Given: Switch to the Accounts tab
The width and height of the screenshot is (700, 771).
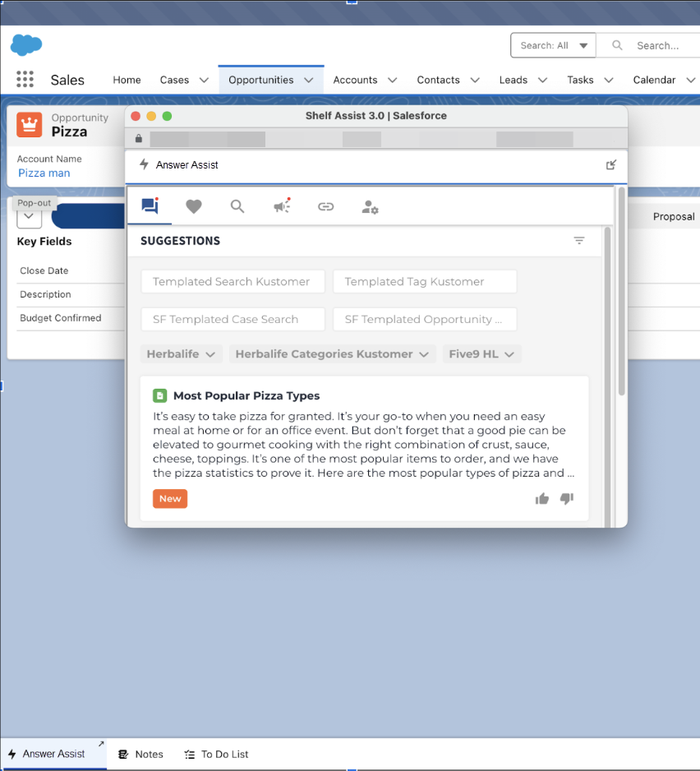Looking at the screenshot, I should click(x=356, y=80).
